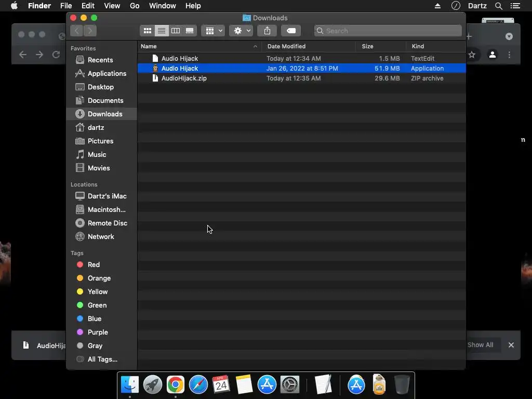Open the Dartz user menu

coord(477,6)
